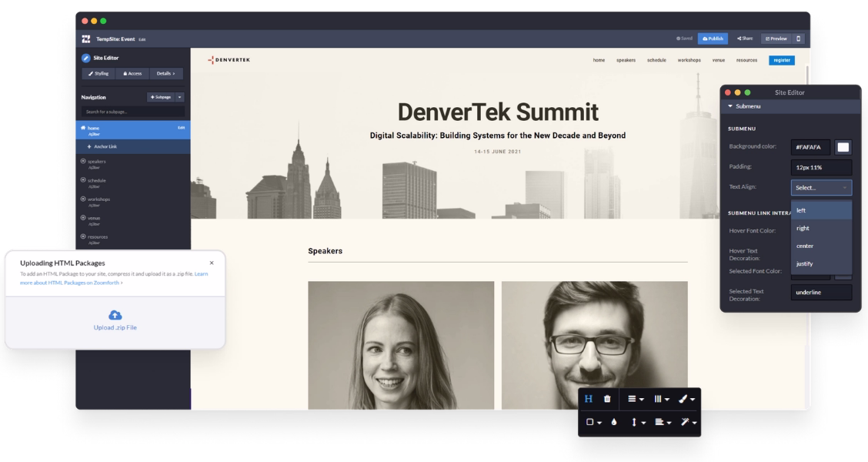Click venue in the site menu
Screen dimensions: 868x462
click(719, 60)
